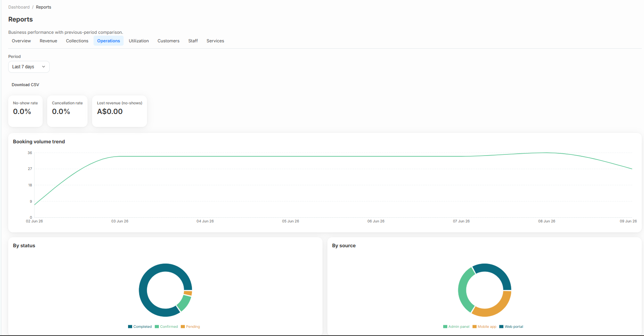
Task: Click the 03 Jun 26 axis label
Action: pyautogui.click(x=120, y=221)
